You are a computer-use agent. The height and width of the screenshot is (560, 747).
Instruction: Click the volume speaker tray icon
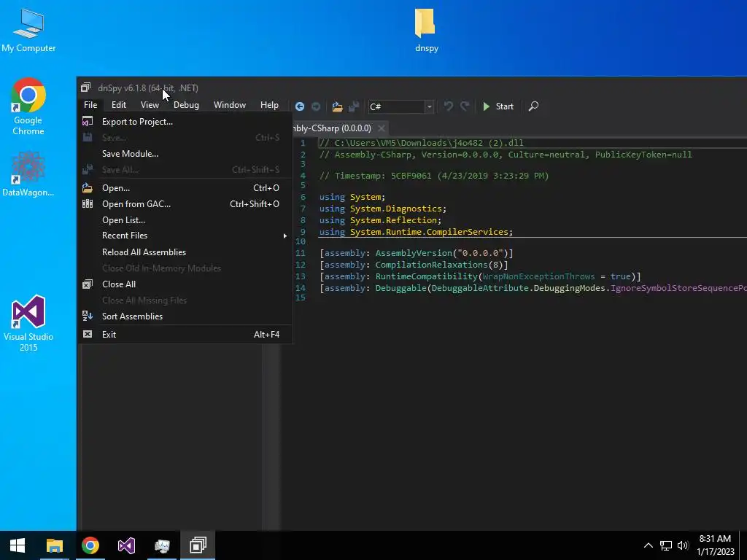click(683, 545)
